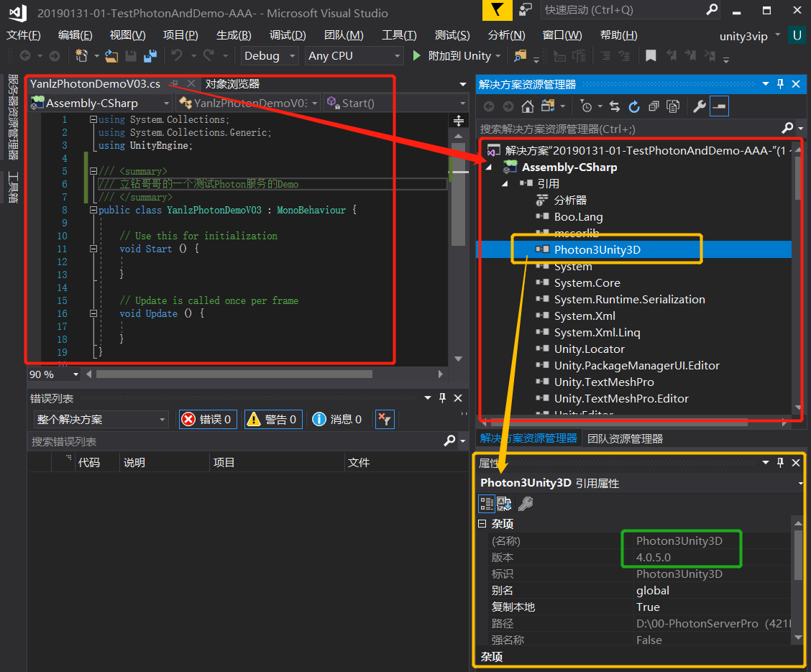Open the Debug configuration dropdown

(x=270, y=55)
